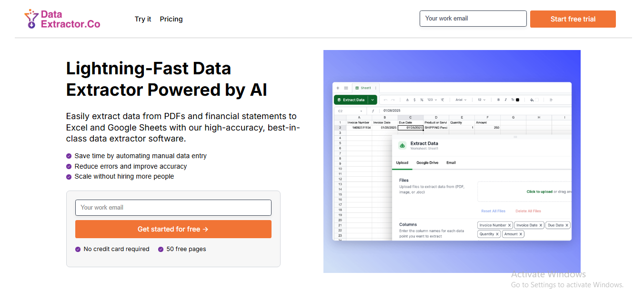The height and width of the screenshot is (292, 644).
Task: Focus the hero work email input
Action: [x=173, y=208]
